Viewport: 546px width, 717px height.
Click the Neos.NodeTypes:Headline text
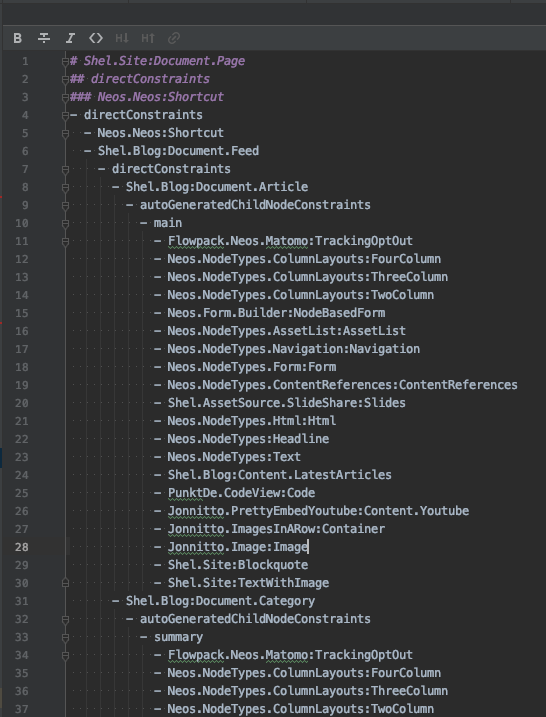[248, 439]
